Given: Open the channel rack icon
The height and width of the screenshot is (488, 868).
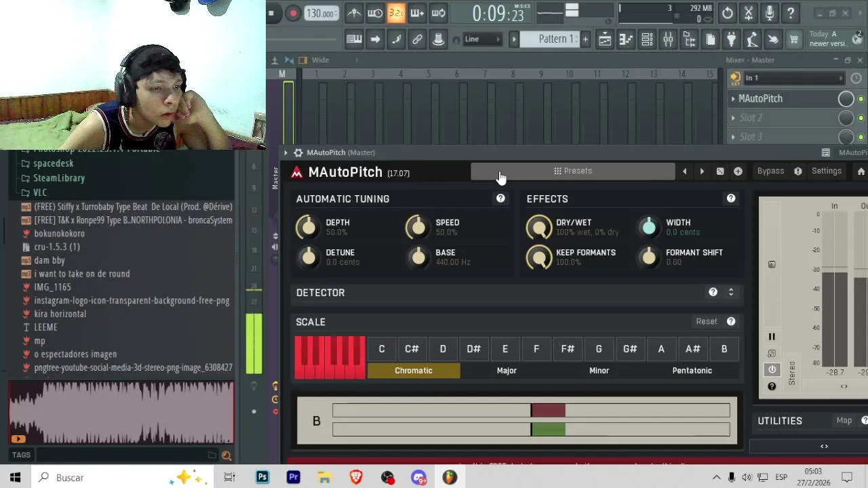Looking at the screenshot, I should 647,40.
